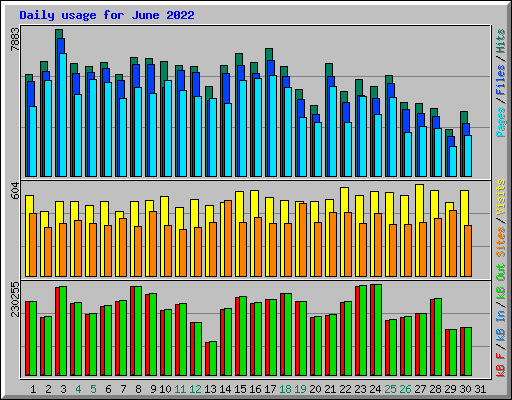Click the orange Sites bar for day 19
Viewport: 512px width, 400px height.
point(303,240)
